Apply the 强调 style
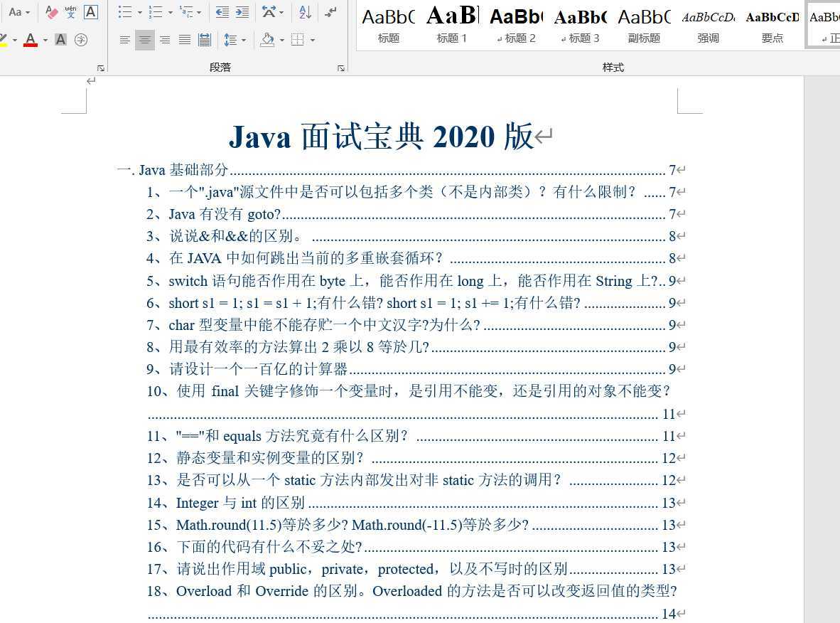The height and width of the screenshot is (623, 840). tap(709, 26)
